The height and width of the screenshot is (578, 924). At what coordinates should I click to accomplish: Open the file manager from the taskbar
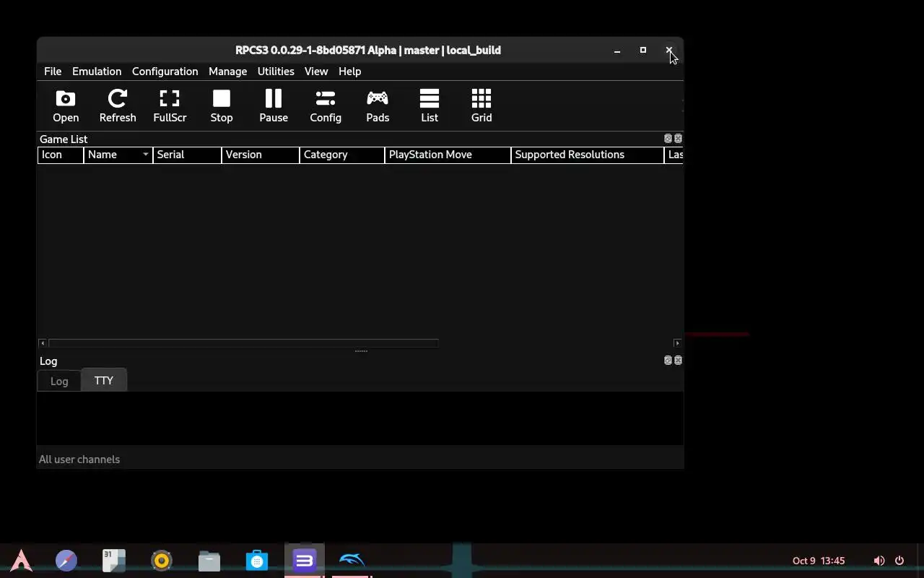point(209,561)
